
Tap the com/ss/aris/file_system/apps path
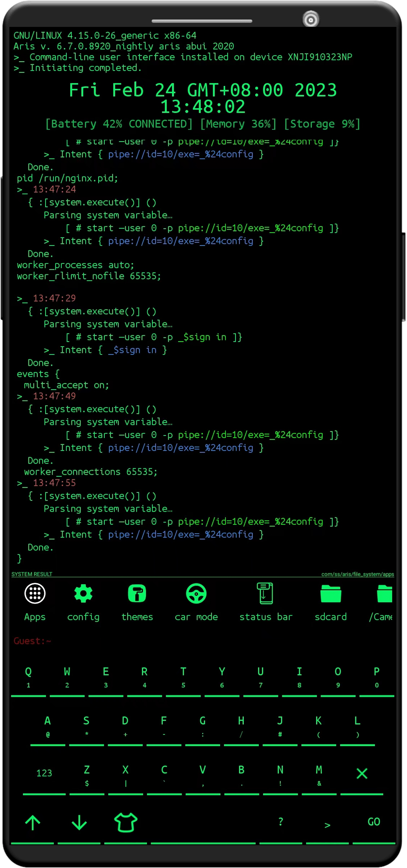click(357, 574)
